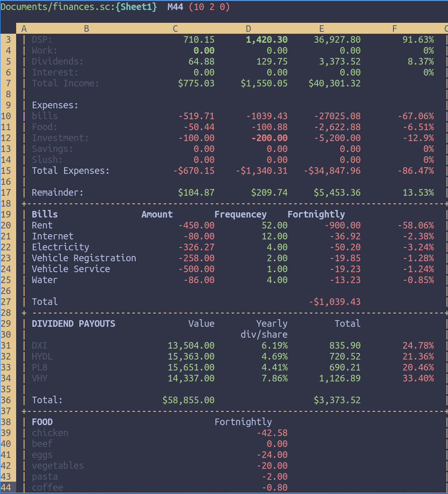This screenshot has height=494, width=448.
Task: Select the Total Expenses: label
Action: 71,171
